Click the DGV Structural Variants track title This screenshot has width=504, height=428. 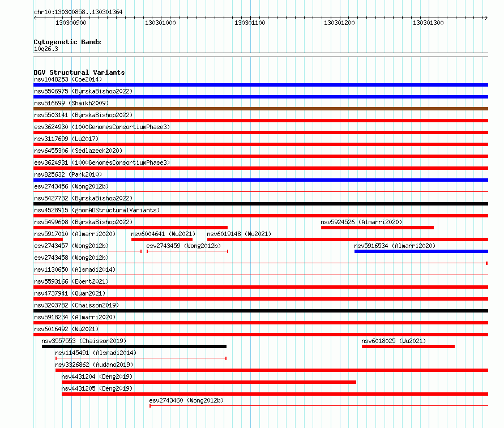tap(79, 72)
